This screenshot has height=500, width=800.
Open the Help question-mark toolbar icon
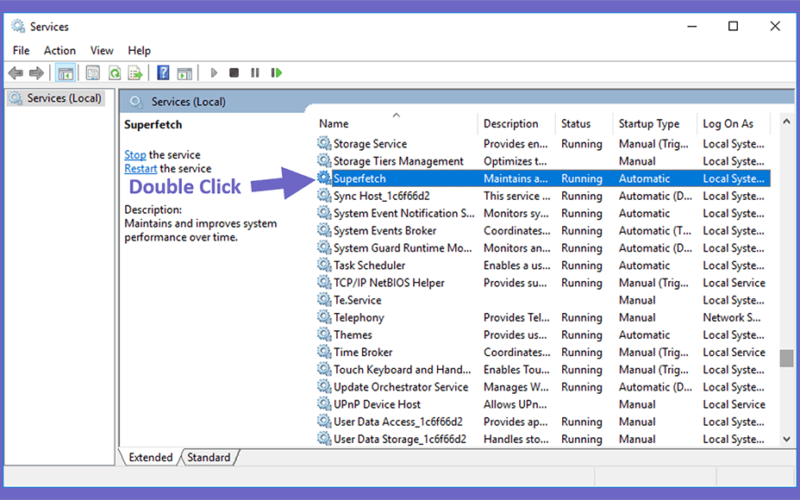pyautogui.click(x=163, y=73)
